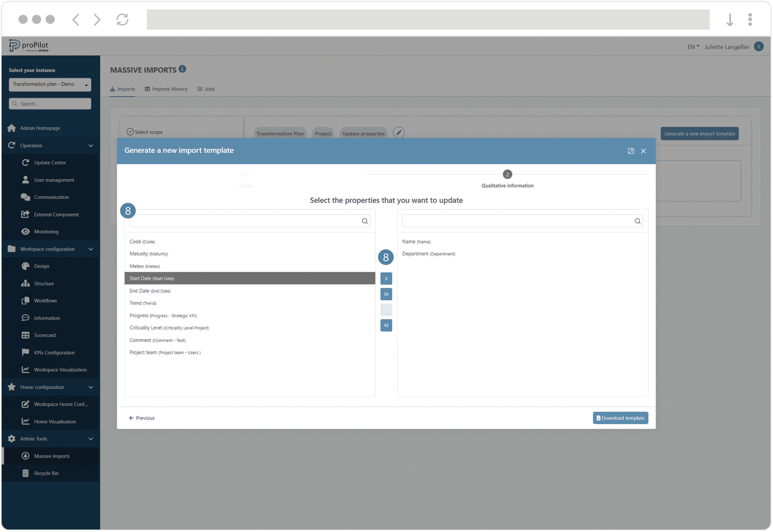The width and height of the screenshot is (773, 532).
Task: Select End Date in available properties list
Action: 150,291
